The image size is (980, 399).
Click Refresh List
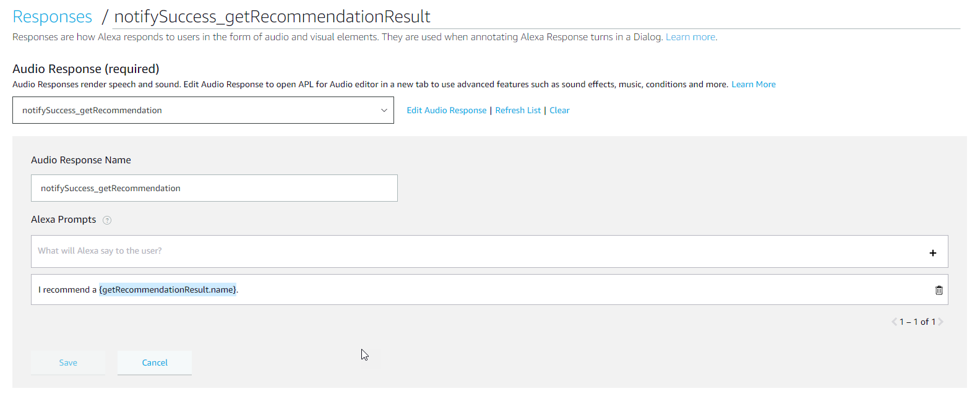click(x=518, y=111)
